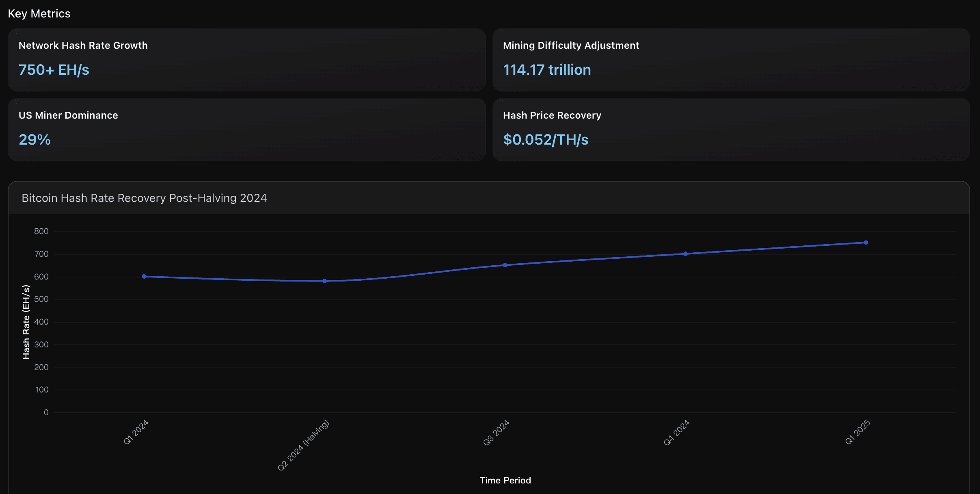Click the Time Period axis title
The image size is (980, 494).
point(505,481)
